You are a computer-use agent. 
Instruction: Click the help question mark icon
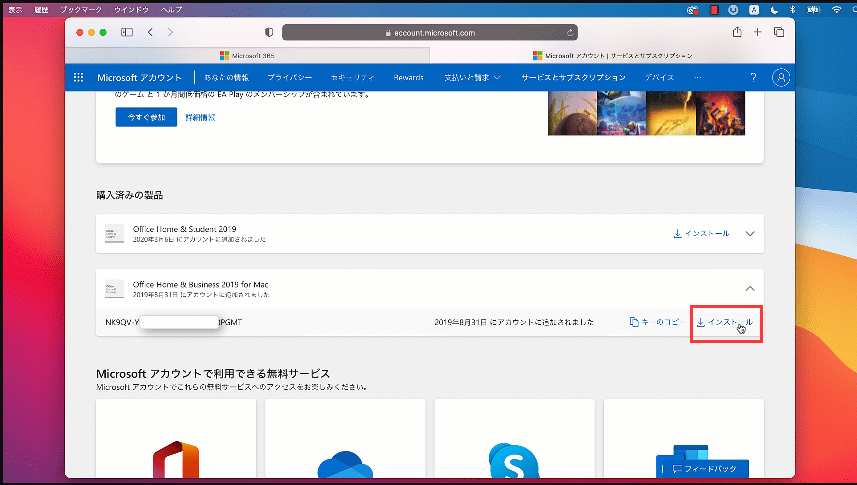753,78
